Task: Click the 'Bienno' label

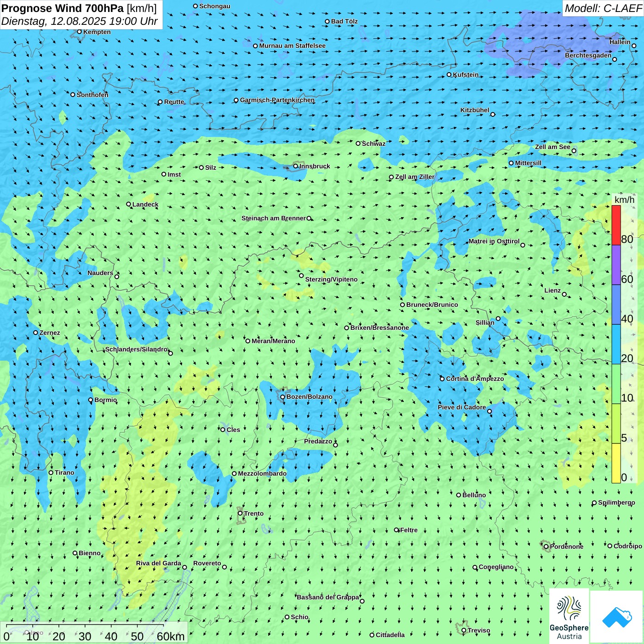Action: coord(90,553)
